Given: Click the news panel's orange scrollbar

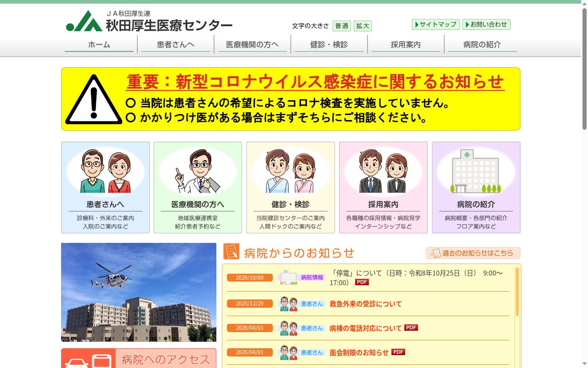Looking at the screenshot, I should pyautogui.click(x=517, y=292).
